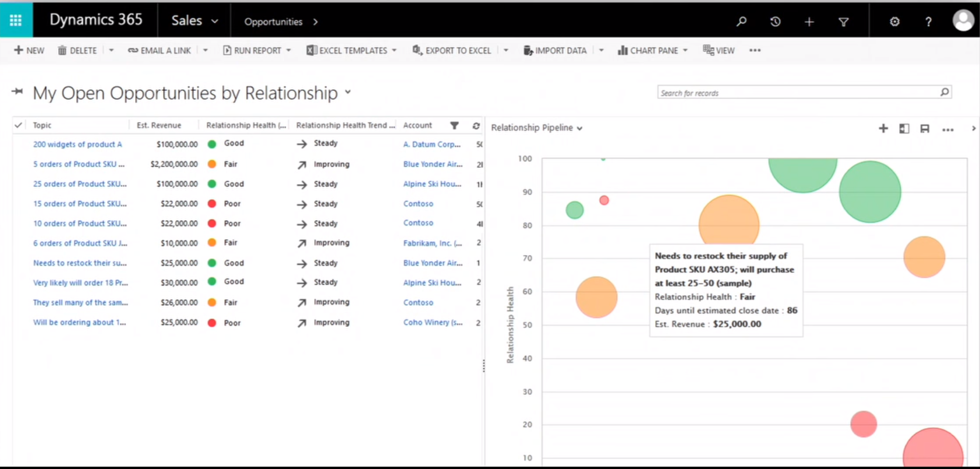Expand IMPORT DATA dropdown arrow
980x469 pixels.
[x=602, y=50]
